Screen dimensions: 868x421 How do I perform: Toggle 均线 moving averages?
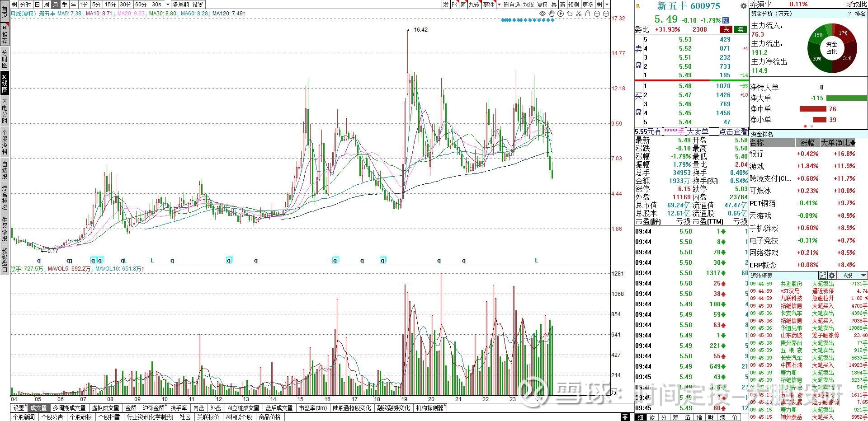[x=528, y=5]
